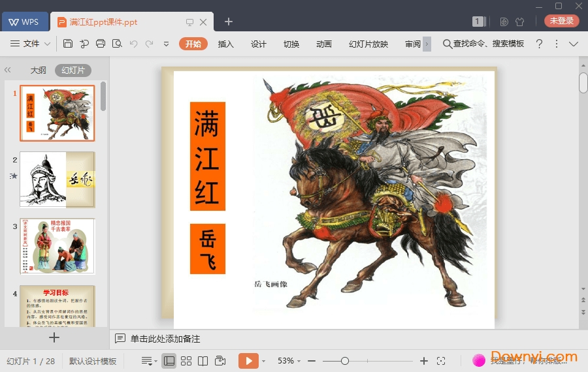Start slideshow with the orange play button
This screenshot has height=372, width=588.
click(x=248, y=361)
